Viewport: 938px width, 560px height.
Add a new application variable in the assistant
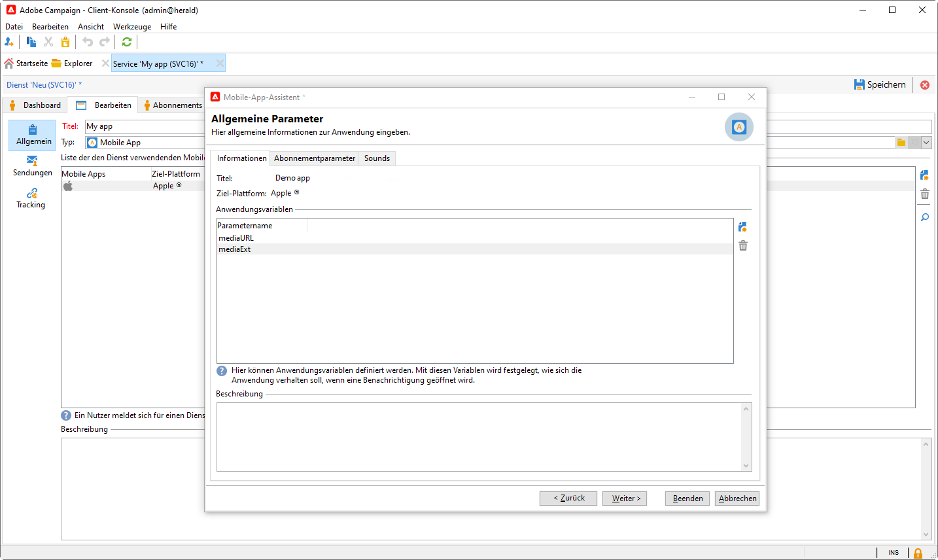742,227
